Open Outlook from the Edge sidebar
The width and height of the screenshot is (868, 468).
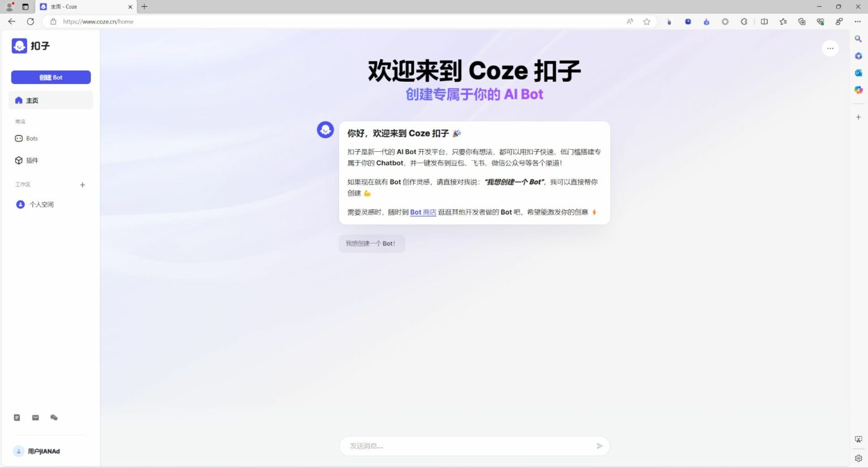click(x=858, y=73)
